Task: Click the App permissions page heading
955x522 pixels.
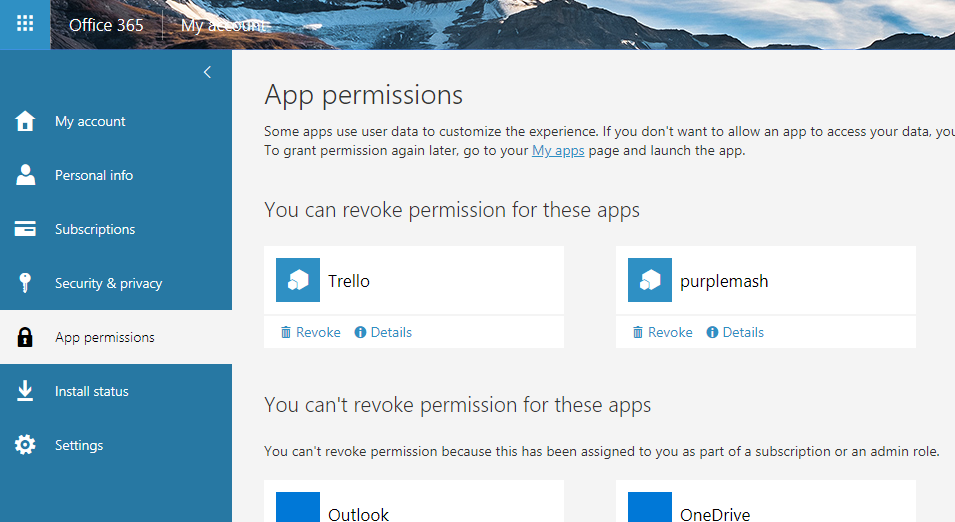Action: 364,96
